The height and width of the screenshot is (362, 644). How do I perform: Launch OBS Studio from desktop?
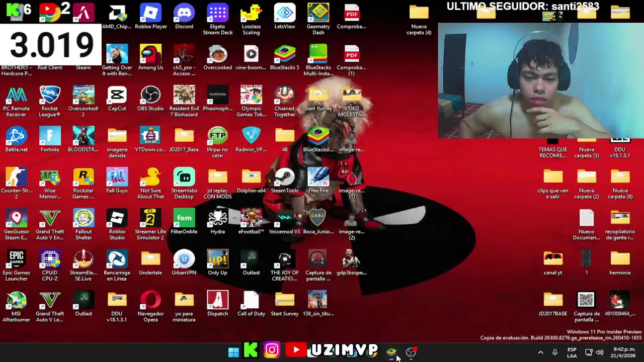[x=150, y=99]
